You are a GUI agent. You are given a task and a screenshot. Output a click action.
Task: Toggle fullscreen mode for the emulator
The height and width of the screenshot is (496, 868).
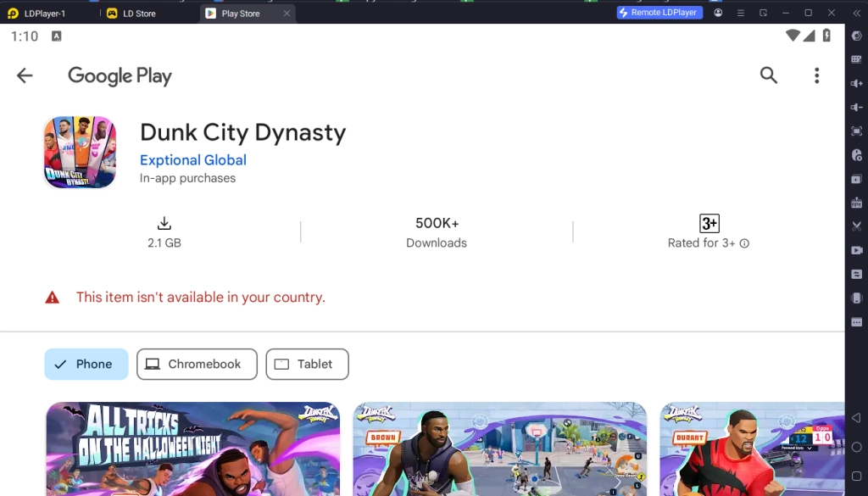856,131
